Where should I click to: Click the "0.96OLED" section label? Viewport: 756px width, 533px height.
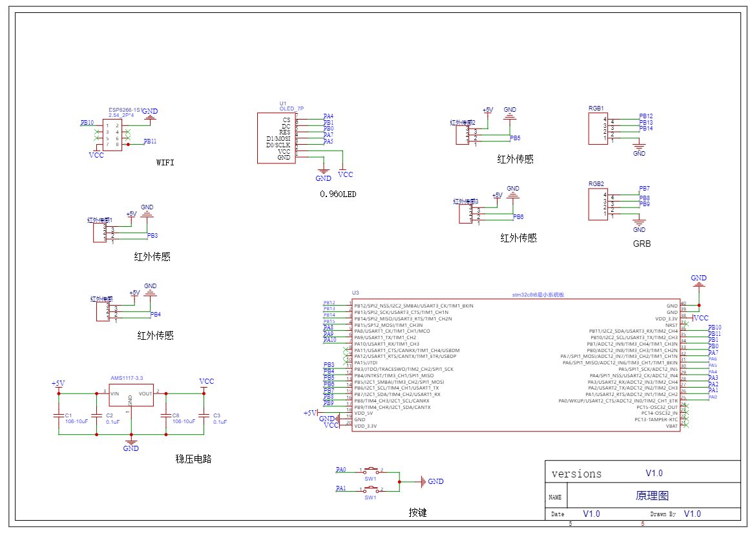point(338,194)
